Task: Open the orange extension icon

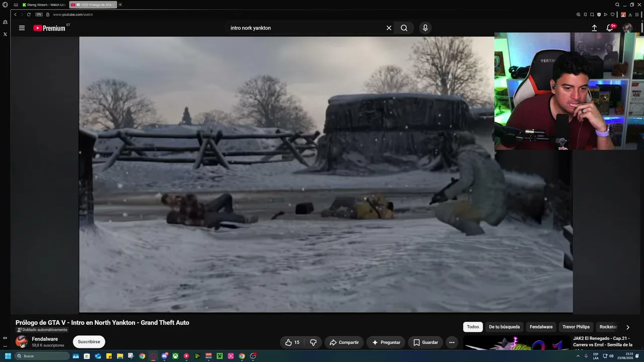Action: coord(623,15)
